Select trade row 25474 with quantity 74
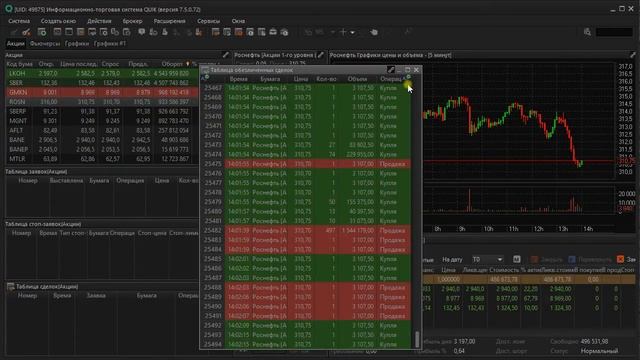Viewport: 640px width, 360px height. tap(307, 154)
